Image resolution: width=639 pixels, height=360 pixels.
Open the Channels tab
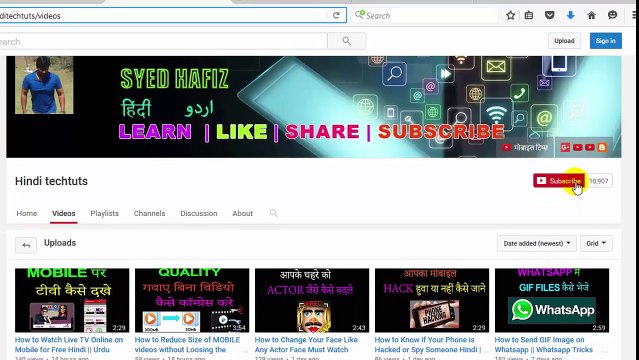(149, 213)
